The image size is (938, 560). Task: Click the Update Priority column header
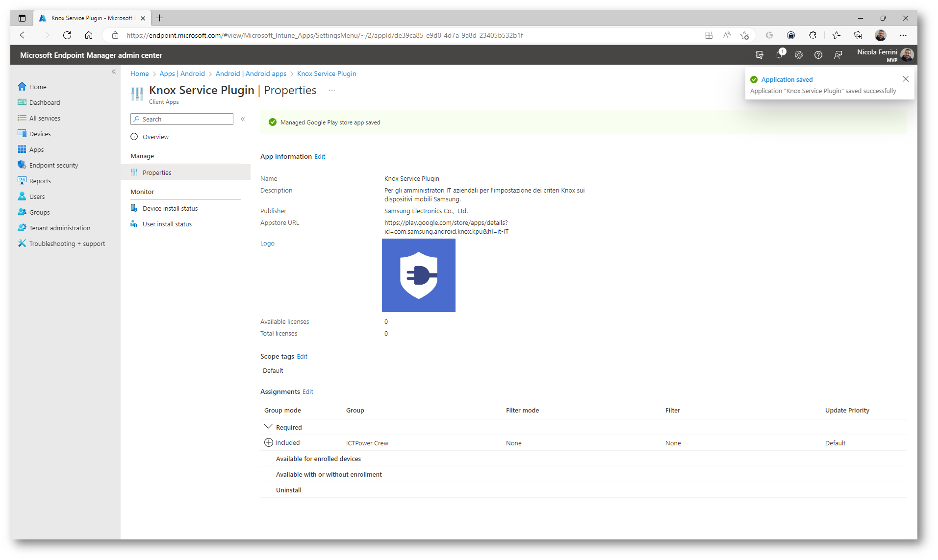point(847,410)
